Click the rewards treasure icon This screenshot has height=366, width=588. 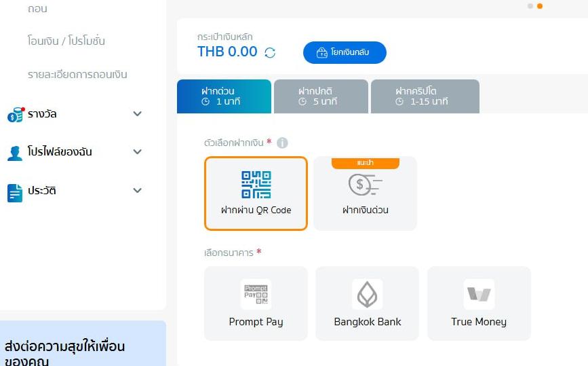pyautogui.click(x=15, y=114)
